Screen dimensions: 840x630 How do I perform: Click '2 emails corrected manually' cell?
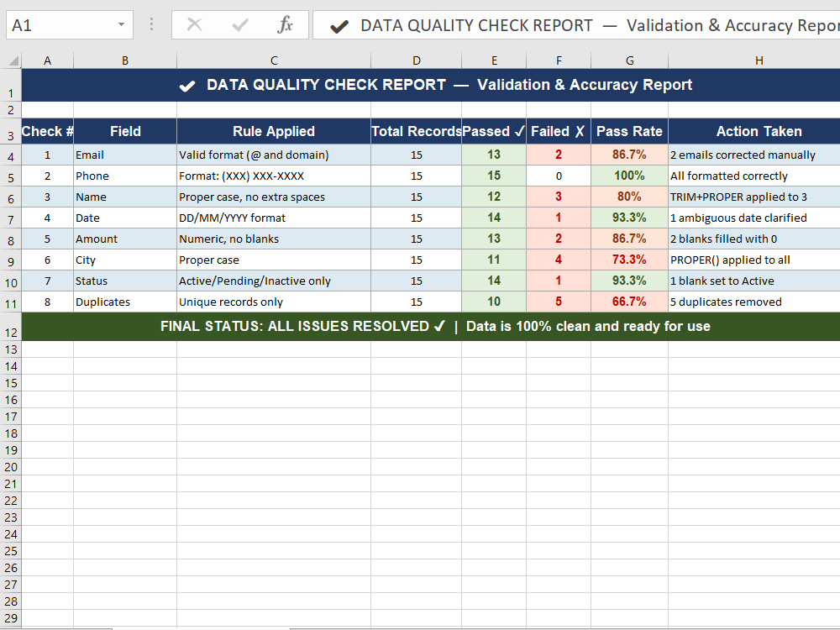tap(754, 155)
